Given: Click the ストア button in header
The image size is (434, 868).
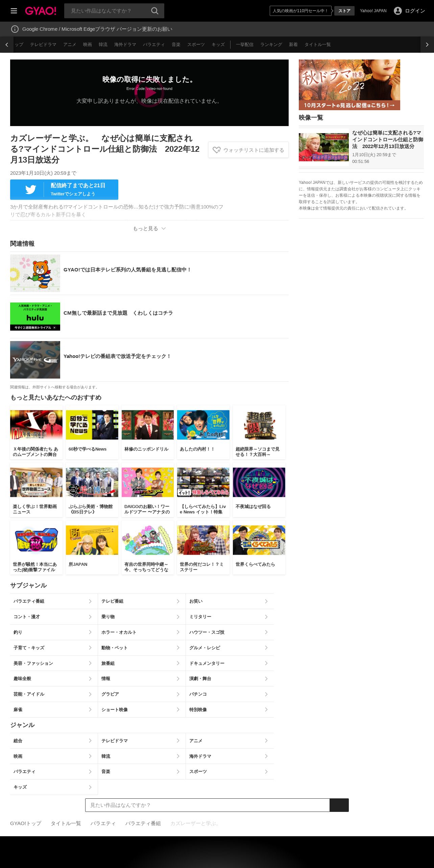Looking at the screenshot, I should 344,11.
